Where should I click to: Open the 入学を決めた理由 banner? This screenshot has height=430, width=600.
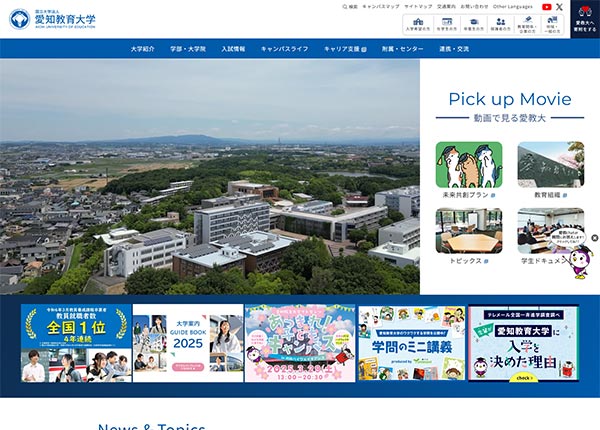pyautogui.click(x=523, y=343)
